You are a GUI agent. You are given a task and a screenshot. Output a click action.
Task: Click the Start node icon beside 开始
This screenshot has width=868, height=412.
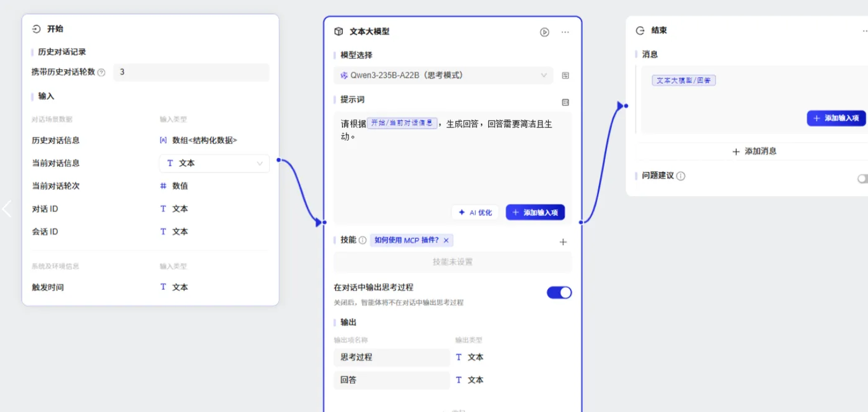coord(36,29)
